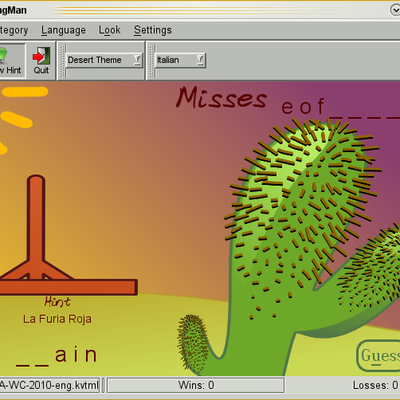Viewport: 400px width, 400px height.
Task: Open the Settings menu
Action: tap(153, 30)
